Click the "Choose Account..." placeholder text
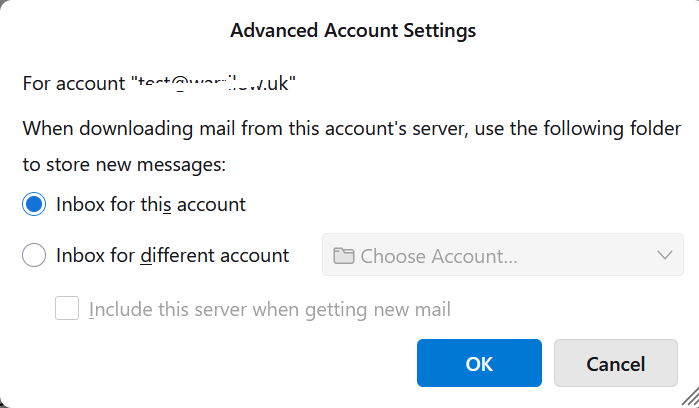699x408 pixels. [x=439, y=256]
